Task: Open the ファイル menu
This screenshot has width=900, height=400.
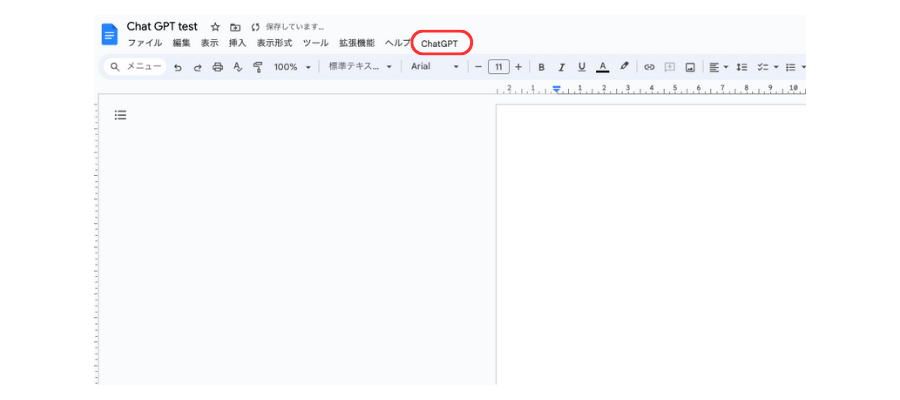Action: pyautogui.click(x=145, y=43)
